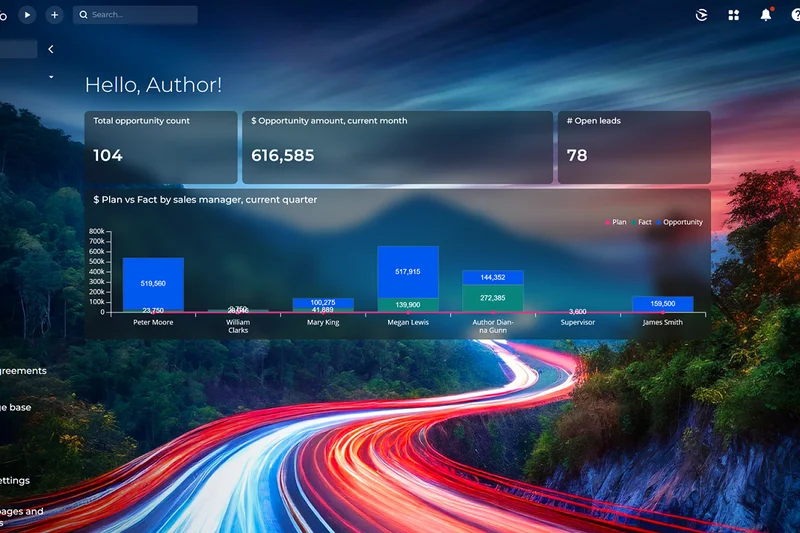The image size is (800, 533).
Task: Click the 800k y-axis tick label
Action: (x=96, y=231)
